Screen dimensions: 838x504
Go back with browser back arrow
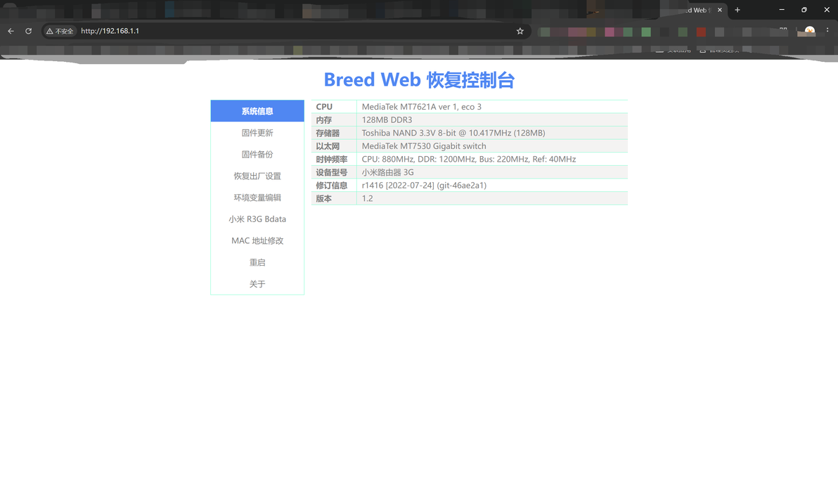coord(11,31)
